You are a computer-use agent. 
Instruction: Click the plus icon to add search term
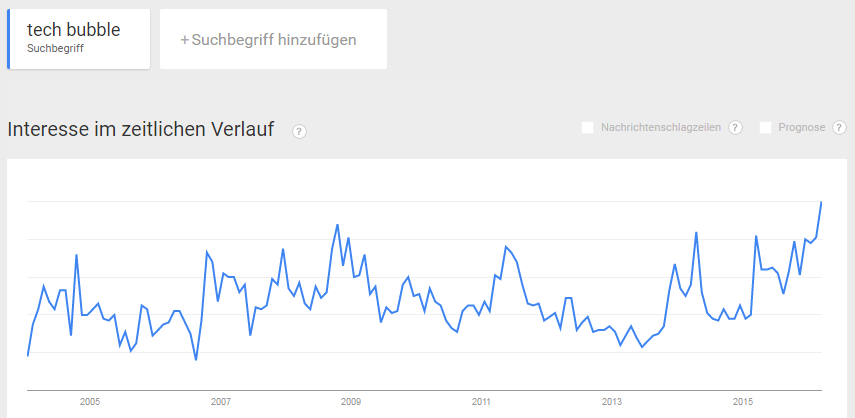point(184,40)
